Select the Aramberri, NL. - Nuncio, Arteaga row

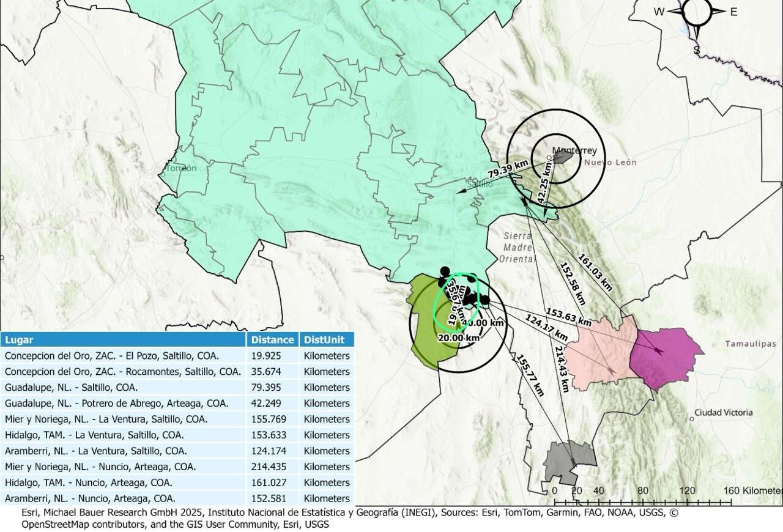122,498
